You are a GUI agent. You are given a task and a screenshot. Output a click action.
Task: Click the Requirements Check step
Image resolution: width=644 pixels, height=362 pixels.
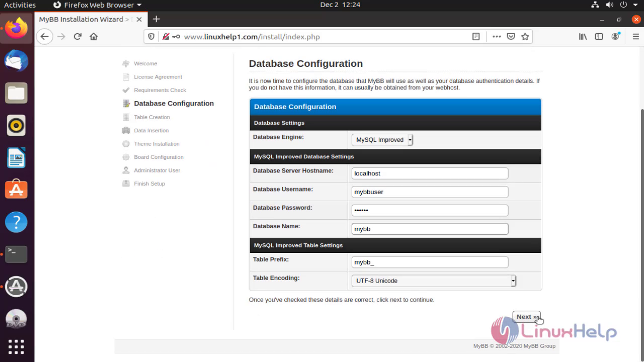pyautogui.click(x=160, y=90)
